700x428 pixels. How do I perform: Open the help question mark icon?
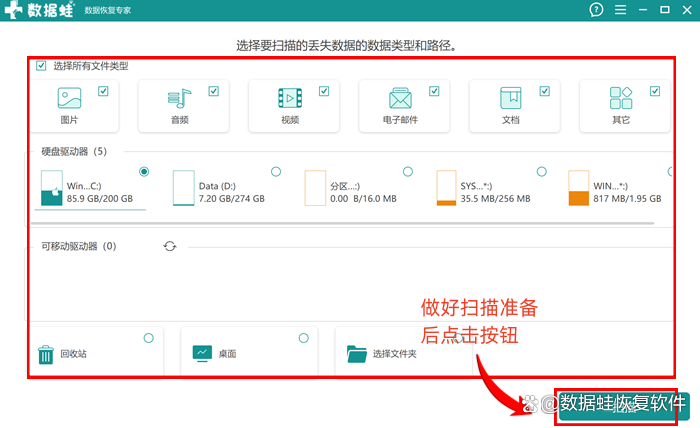(x=597, y=10)
